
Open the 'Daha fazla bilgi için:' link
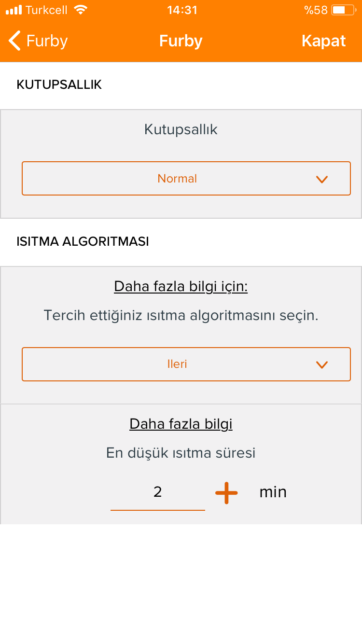(x=181, y=287)
